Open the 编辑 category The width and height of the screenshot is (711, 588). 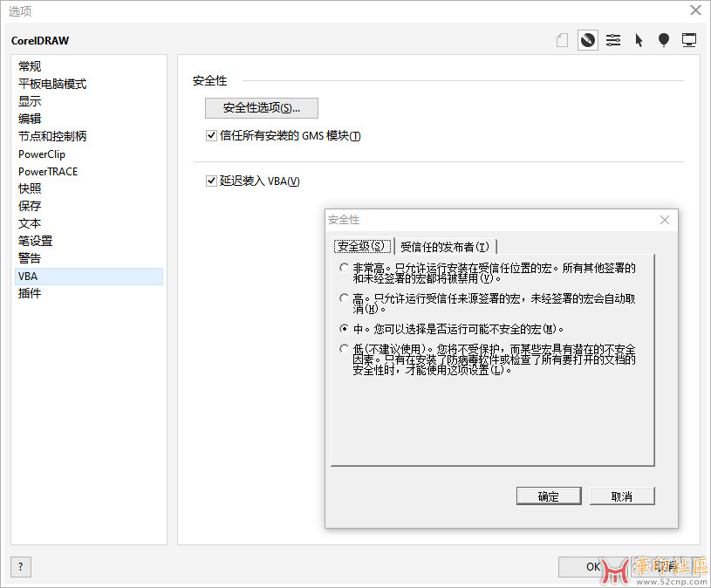89,119
